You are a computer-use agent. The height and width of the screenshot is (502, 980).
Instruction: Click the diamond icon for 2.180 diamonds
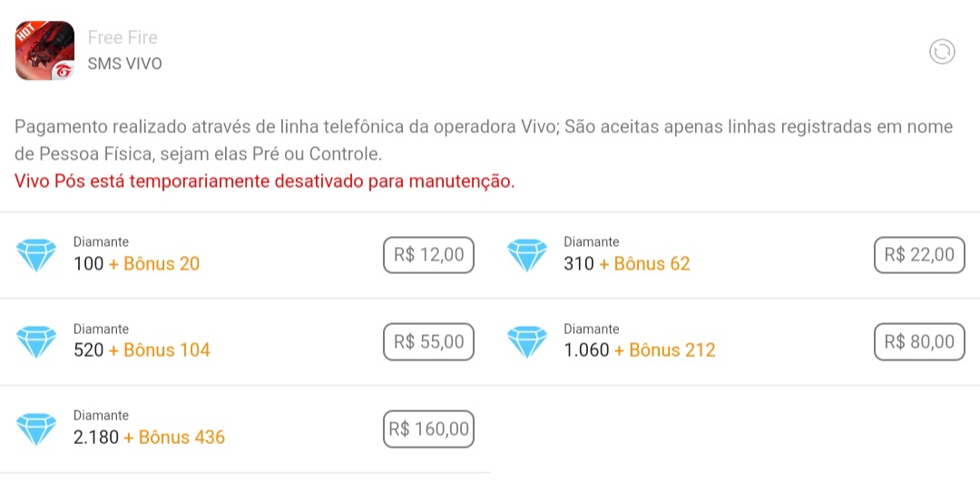pos(36,428)
